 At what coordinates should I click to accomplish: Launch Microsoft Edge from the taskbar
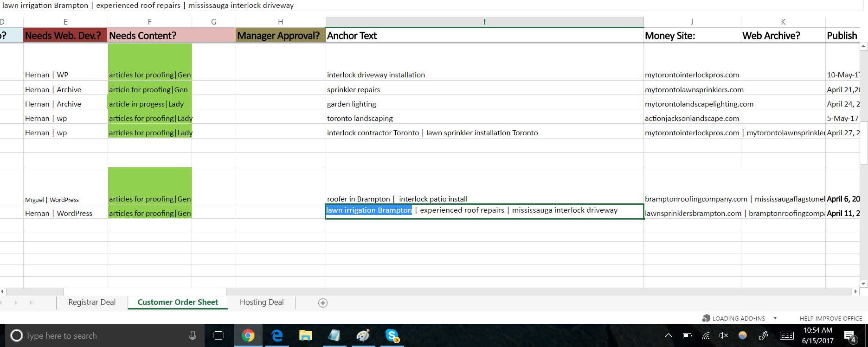[277, 335]
